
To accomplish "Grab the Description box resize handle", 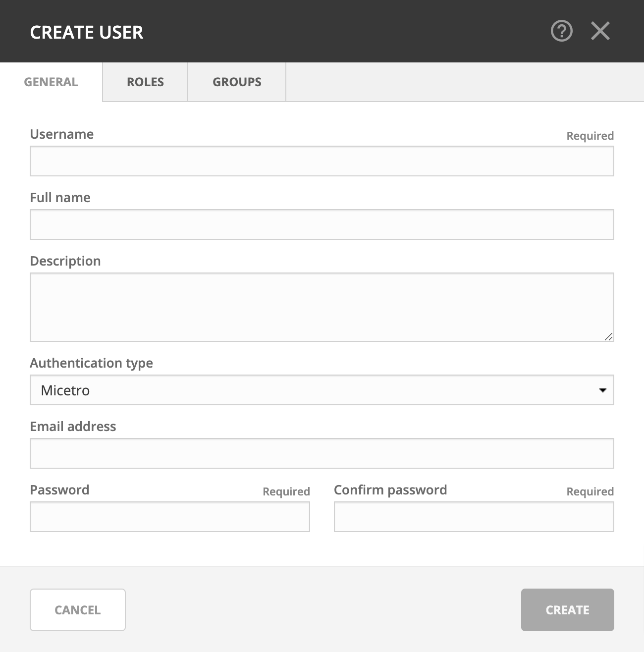I will [x=609, y=336].
